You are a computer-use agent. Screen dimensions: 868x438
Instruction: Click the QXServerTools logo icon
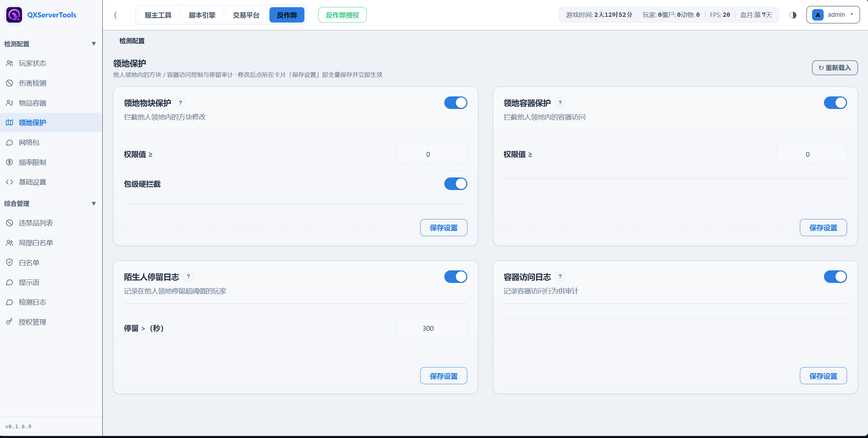(14, 15)
